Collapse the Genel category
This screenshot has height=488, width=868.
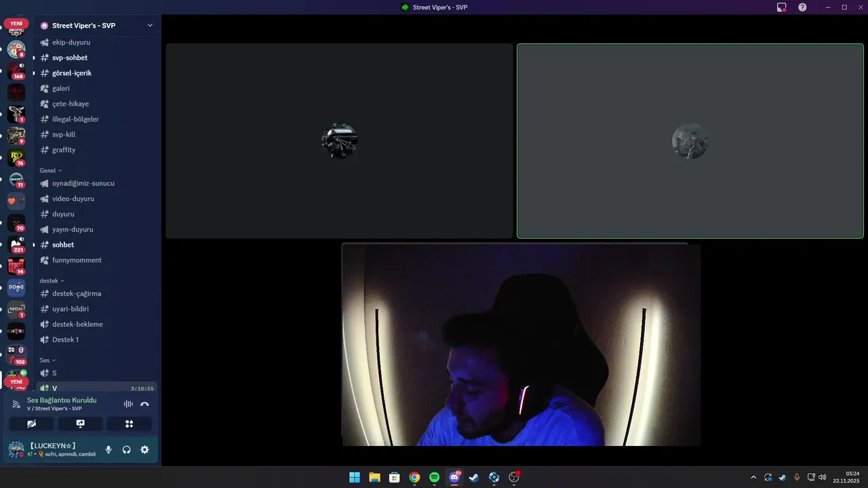click(x=51, y=170)
